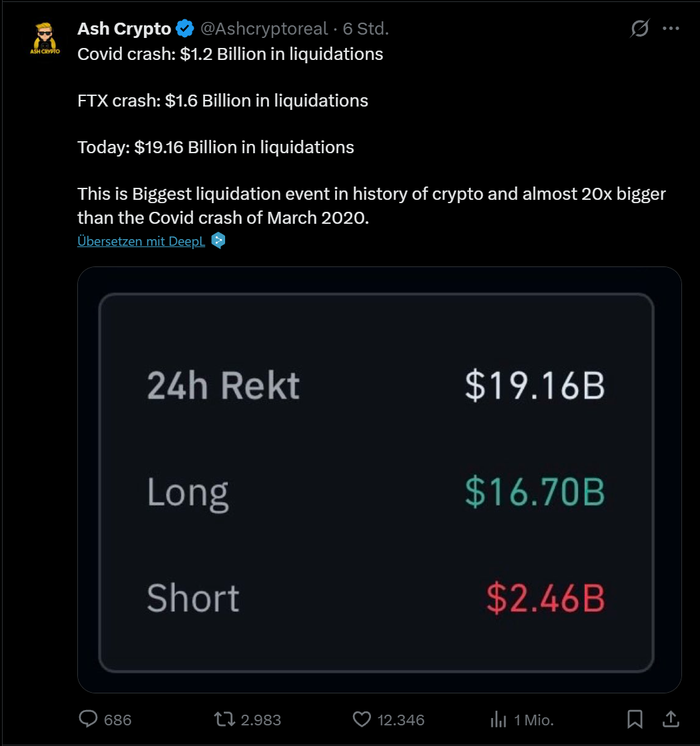Click the 12.346 likes count
This screenshot has width=700, height=746.
[401, 720]
